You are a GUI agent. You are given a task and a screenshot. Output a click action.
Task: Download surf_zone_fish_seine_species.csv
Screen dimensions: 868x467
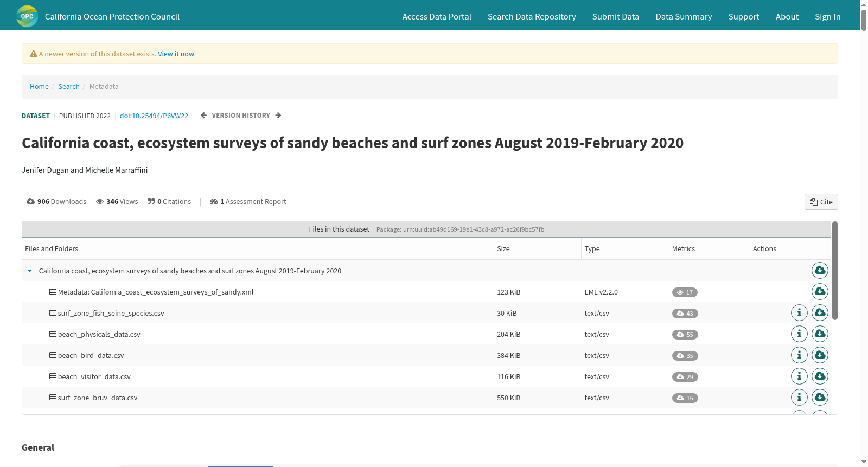coord(820,312)
